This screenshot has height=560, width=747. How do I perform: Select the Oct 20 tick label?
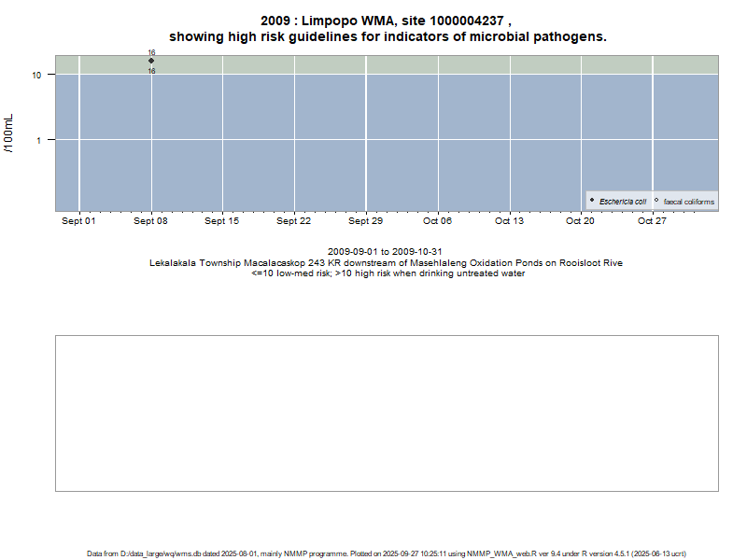580,221
